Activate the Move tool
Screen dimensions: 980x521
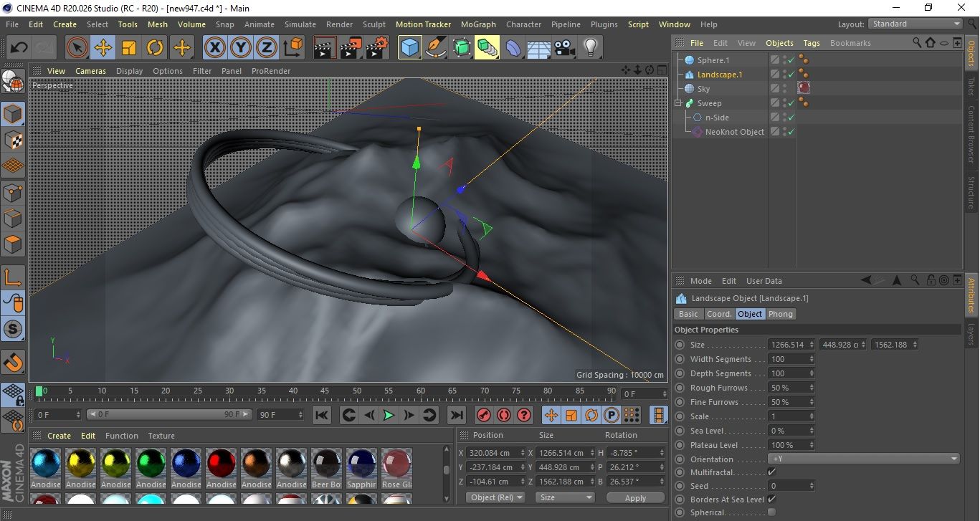click(103, 48)
